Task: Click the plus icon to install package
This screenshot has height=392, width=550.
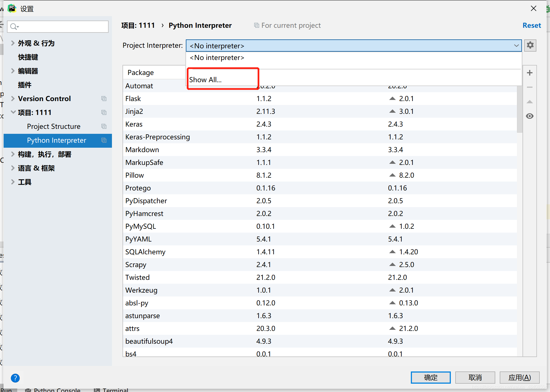Action: tap(529, 73)
